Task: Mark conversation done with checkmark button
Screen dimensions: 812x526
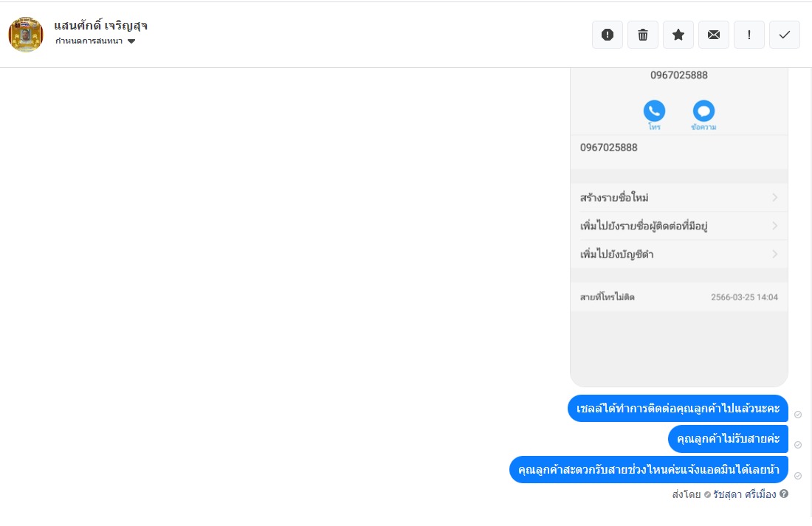Action: pos(785,35)
